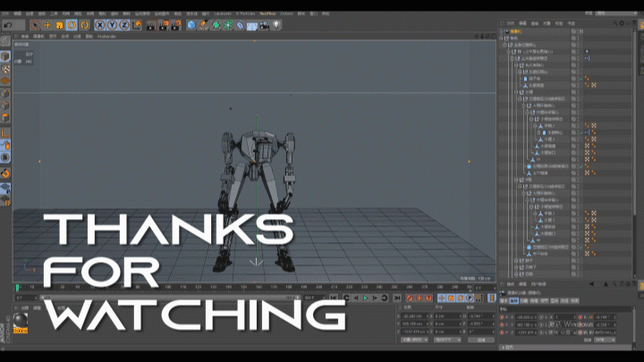This screenshot has height=362, width=644.
Task: Open Render Settings clapperboard icon
Action: tap(176, 25)
